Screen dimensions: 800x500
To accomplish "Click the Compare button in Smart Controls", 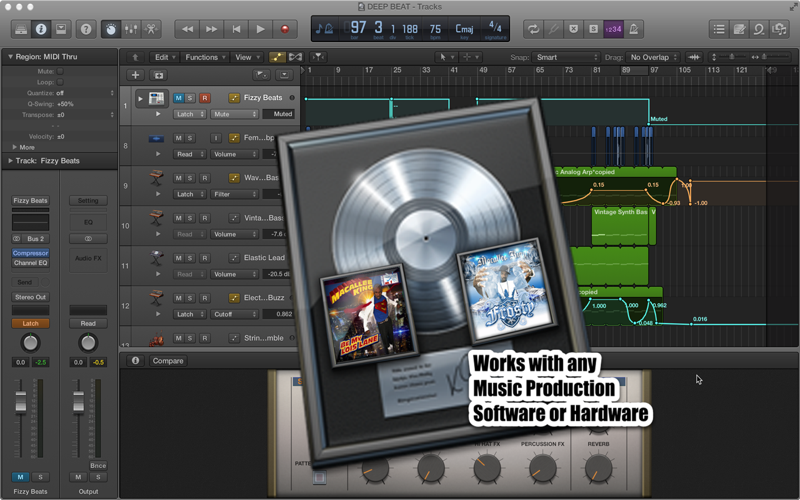I will coord(168,361).
